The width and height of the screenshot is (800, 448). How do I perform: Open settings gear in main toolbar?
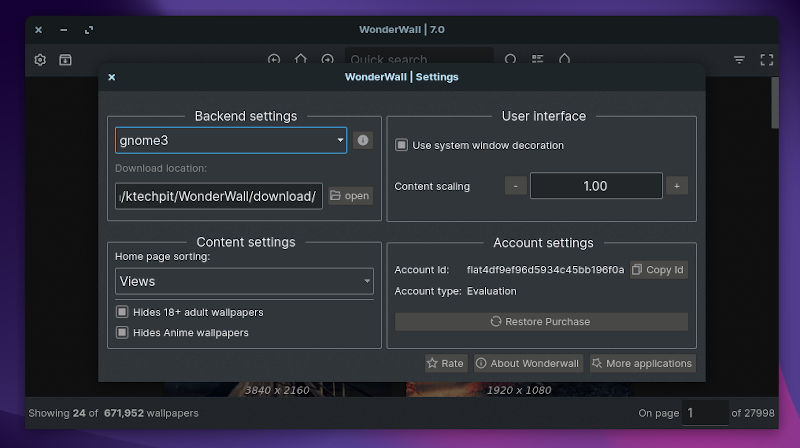40,60
